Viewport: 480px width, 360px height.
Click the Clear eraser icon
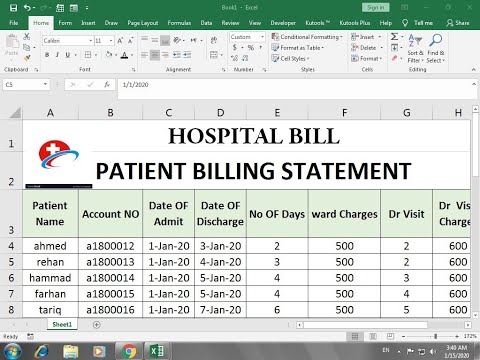coord(394,58)
